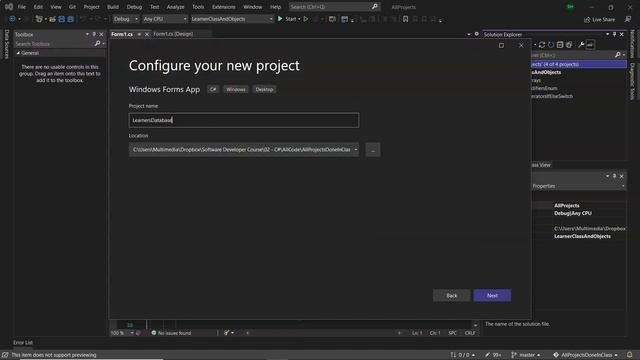Click the Live Share label
Image resolution: width=640 pixels, height=360 pixels.
pos(603,20)
